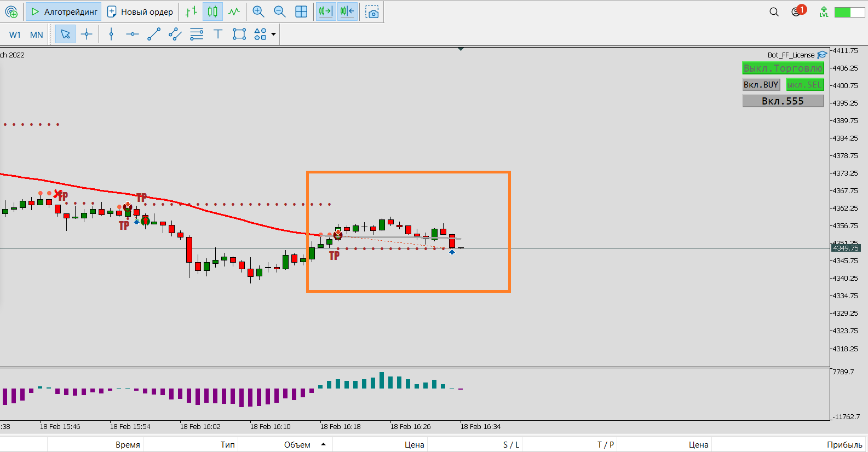Viewport: 868px width, 452px height.
Task: Click the Вкл.555 button
Action: click(x=783, y=101)
